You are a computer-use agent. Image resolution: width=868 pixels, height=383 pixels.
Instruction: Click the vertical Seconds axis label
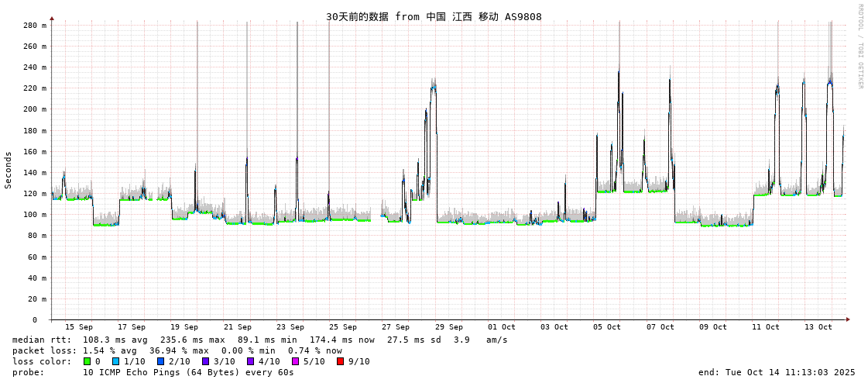pyautogui.click(x=9, y=170)
